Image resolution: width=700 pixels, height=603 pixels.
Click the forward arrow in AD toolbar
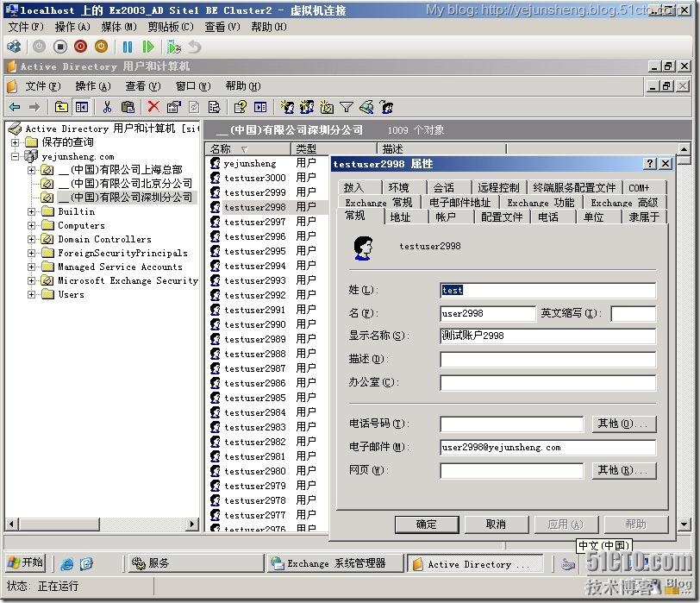coord(34,107)
